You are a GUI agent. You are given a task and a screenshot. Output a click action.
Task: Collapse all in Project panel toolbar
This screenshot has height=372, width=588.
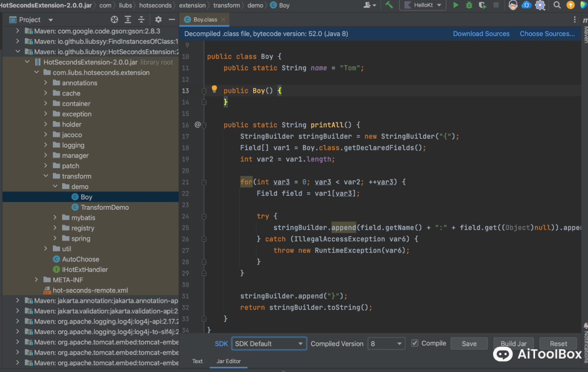coord(142,19)
